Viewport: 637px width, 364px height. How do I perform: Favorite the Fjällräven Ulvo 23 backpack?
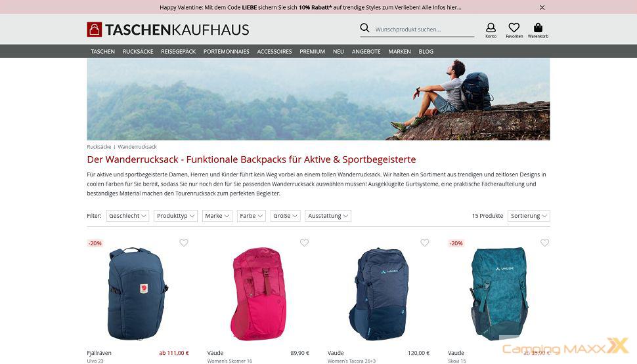184,243
